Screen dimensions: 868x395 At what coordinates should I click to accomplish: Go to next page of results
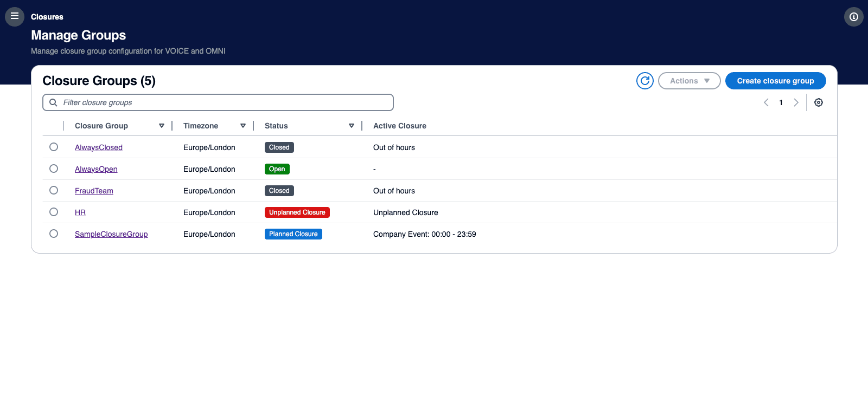[x=796, y=102]
